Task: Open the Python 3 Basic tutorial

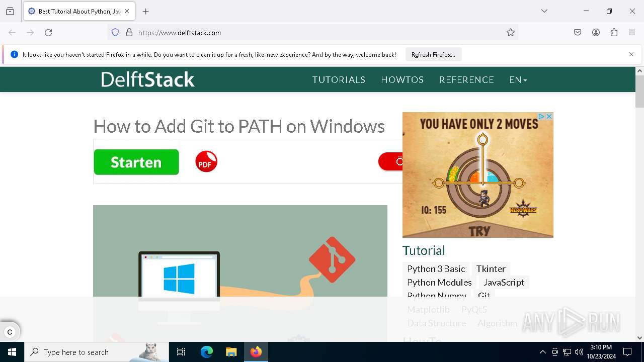Action: [436, 269]
